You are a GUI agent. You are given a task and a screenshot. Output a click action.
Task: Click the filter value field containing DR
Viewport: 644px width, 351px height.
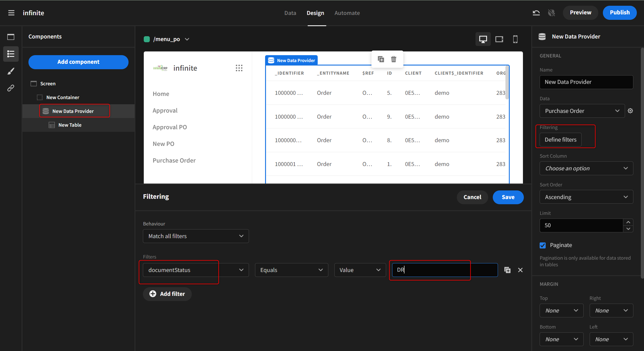coord(444,270)
